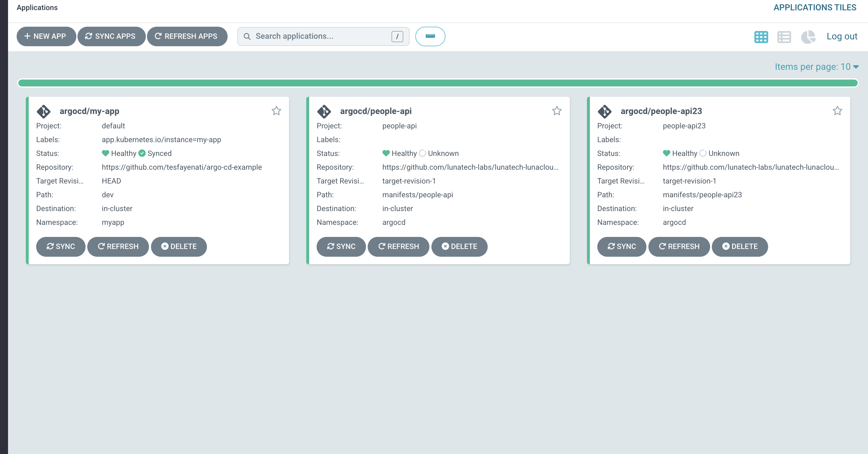Switch to the list view icon
This screenshot has height=454, width=868.
click(784, 37)
